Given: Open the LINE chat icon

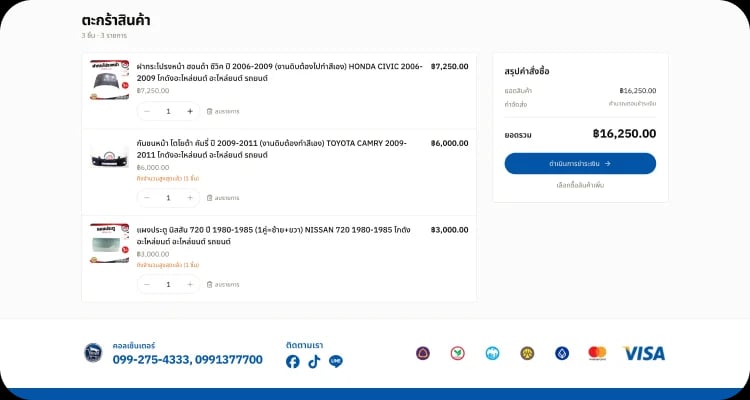Looking at the screenshot, I should 336,362.
